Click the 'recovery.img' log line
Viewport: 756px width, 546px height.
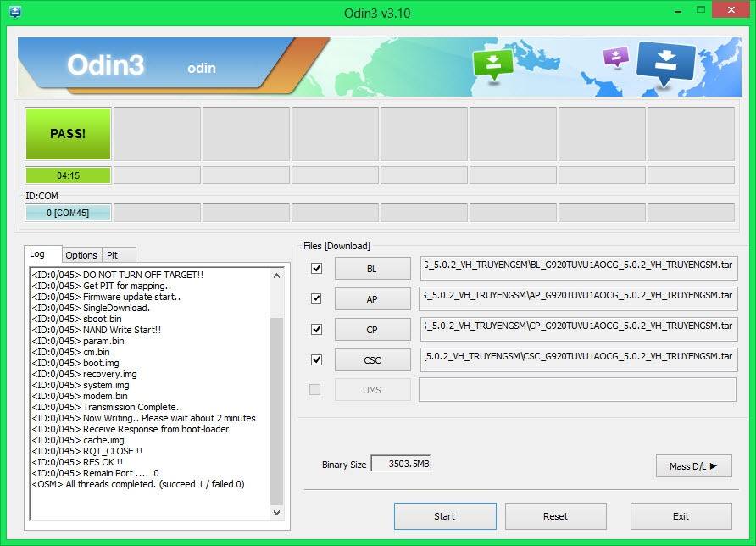85,374
